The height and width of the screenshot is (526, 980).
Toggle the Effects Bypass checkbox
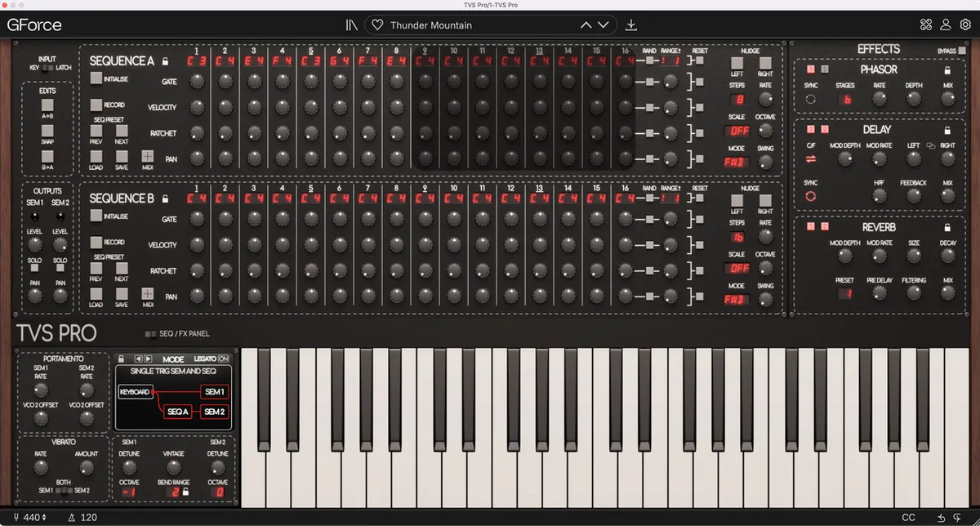(963, 51)
